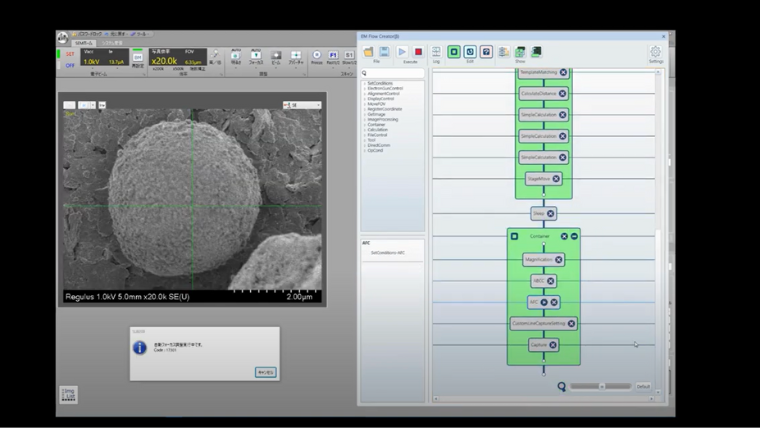
Task: Delete the StageMove node
Action: tap(556, 179)
